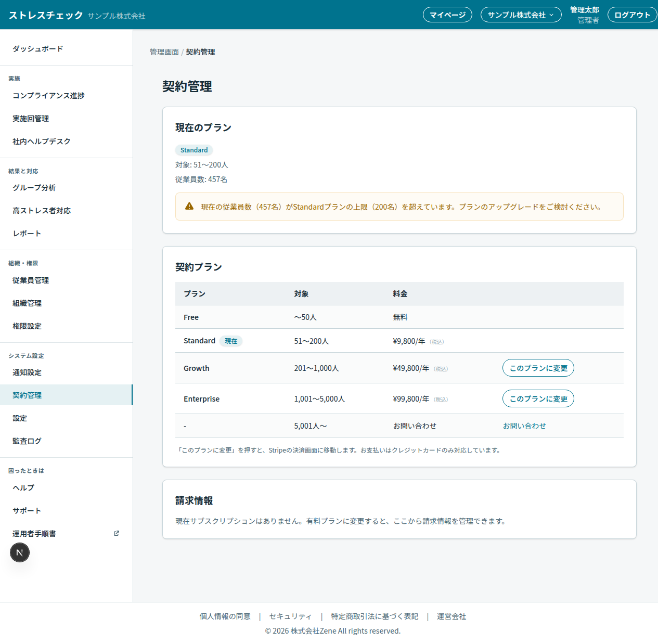
Task: Open the サンプル株式会社 company dropdown
Action: 521,15
